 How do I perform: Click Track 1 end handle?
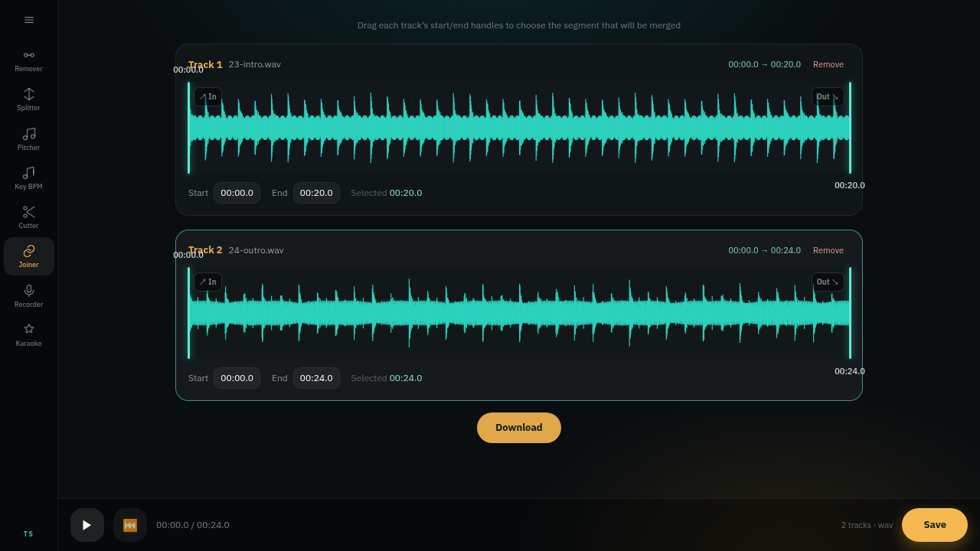click(x=850, y=128)
